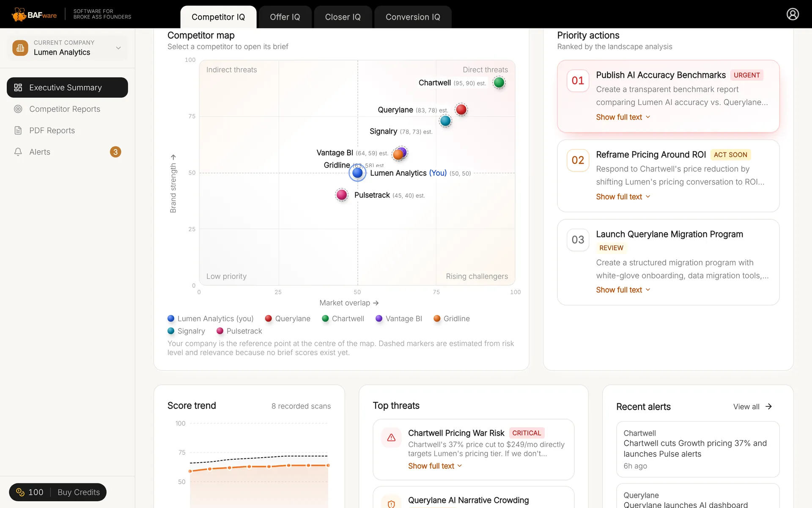Screen dimensions: 812x508
Task: Click the BAFware logo
Action: tap(34, 15)
